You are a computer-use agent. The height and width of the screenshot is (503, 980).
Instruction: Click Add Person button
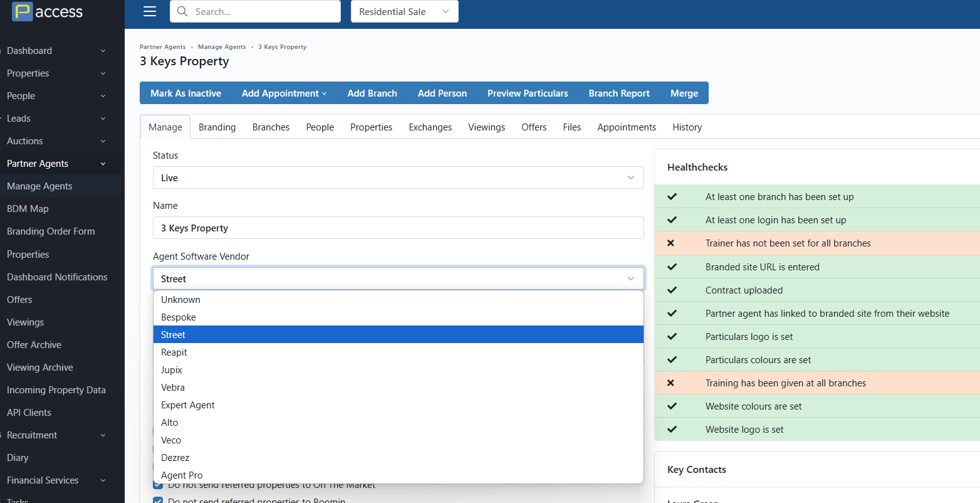tap(442, 93)
